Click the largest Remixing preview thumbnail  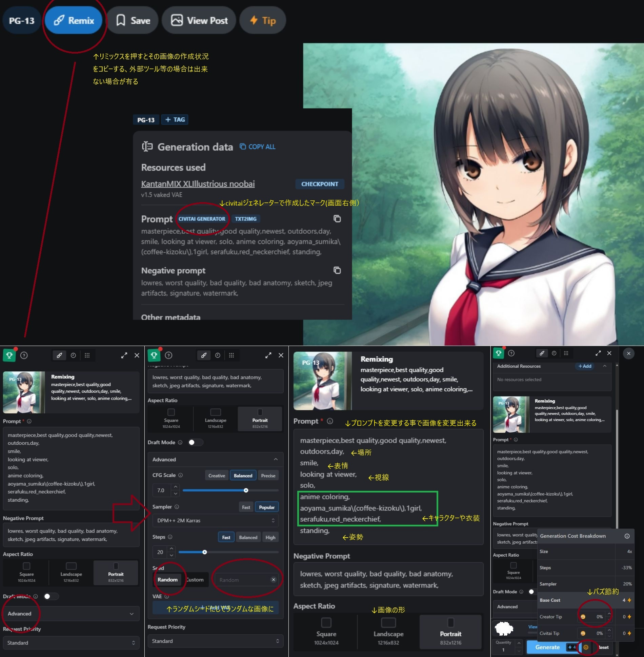(x=323, y=381)
